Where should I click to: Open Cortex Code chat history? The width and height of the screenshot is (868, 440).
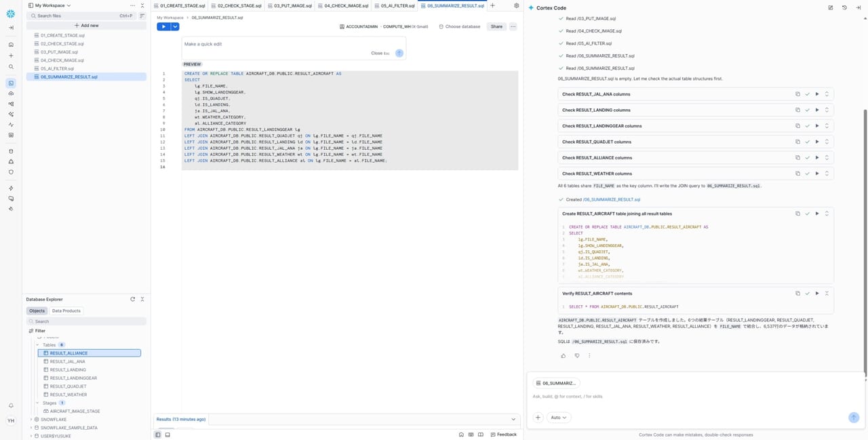(x=844, y=7)
